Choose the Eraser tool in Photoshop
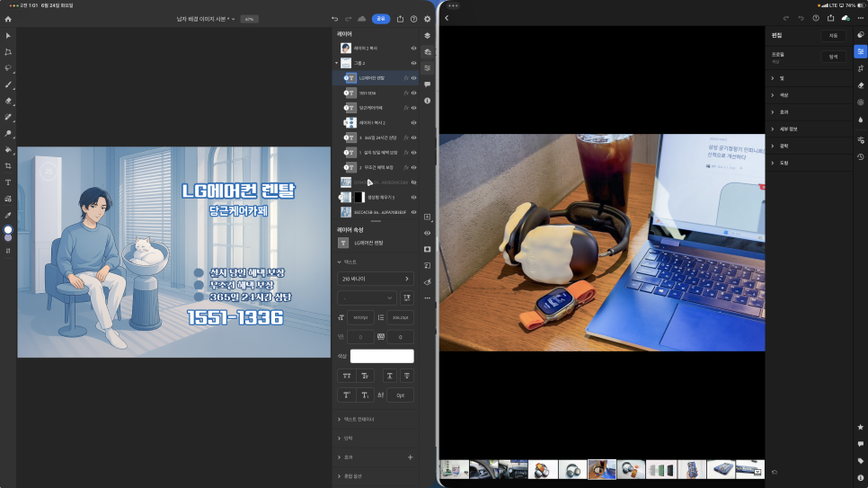 (8, 101)
